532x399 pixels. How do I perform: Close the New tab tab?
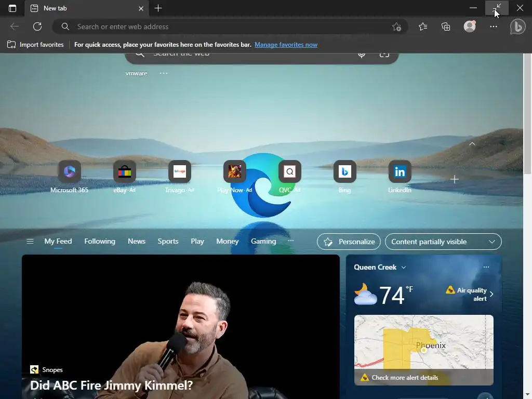[x=141, y=8]
